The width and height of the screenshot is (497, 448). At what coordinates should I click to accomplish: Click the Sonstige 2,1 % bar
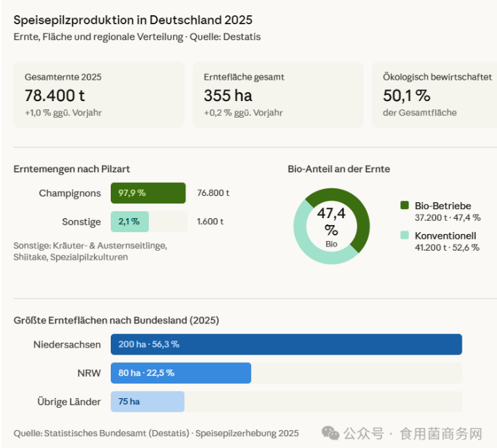coord(129,222)
